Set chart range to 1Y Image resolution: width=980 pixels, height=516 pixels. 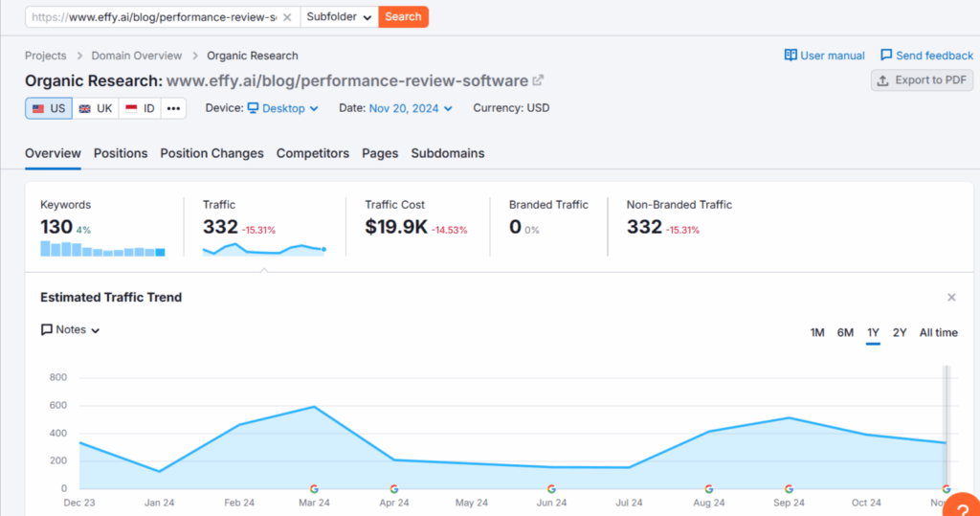tap(873, 333)
